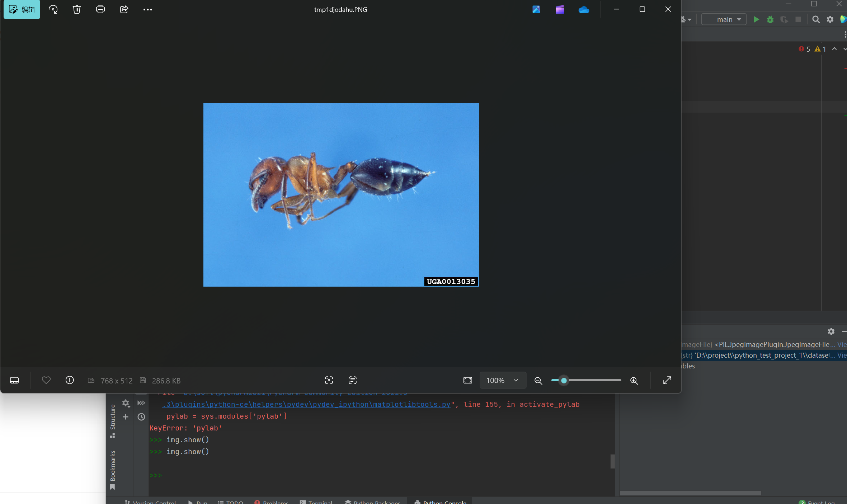Rotate the photo with rotate icon
Screen dimensions: 847x504
tap(53, 10)
